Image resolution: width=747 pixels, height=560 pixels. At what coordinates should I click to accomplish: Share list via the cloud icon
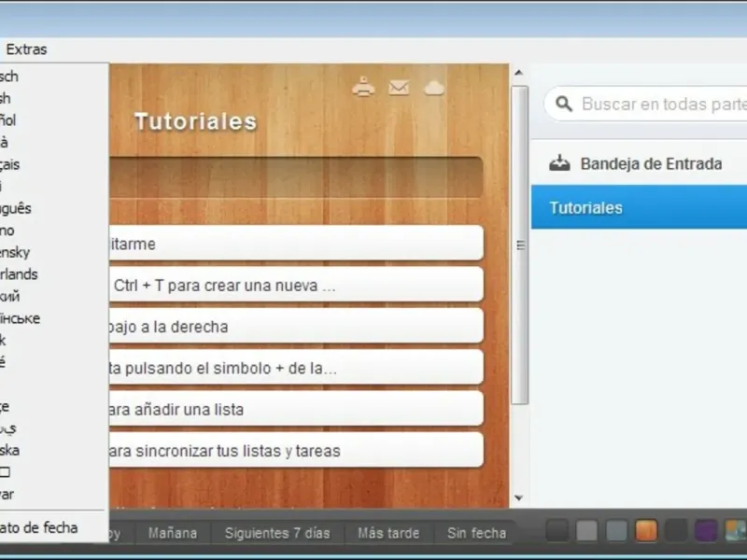click(434, 88)
